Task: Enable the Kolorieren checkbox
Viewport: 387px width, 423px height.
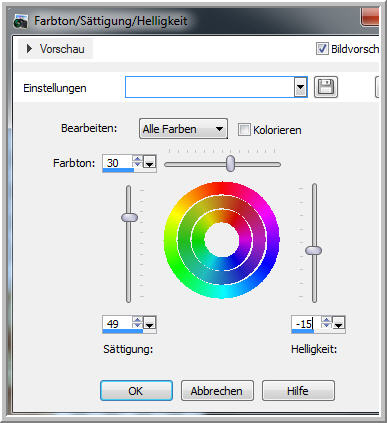Action: (244, 129)
